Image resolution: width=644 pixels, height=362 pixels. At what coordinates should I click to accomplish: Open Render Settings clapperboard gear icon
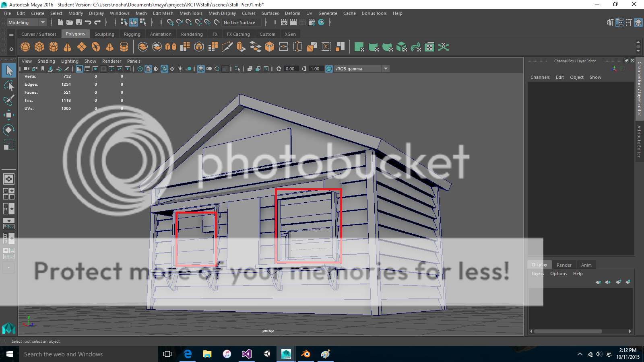pos(312,23)
